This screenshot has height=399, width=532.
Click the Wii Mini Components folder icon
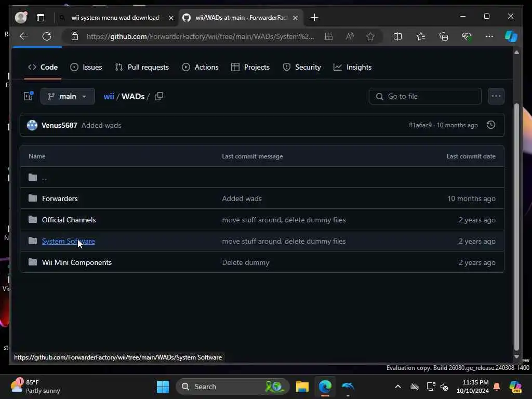(33, 262)
